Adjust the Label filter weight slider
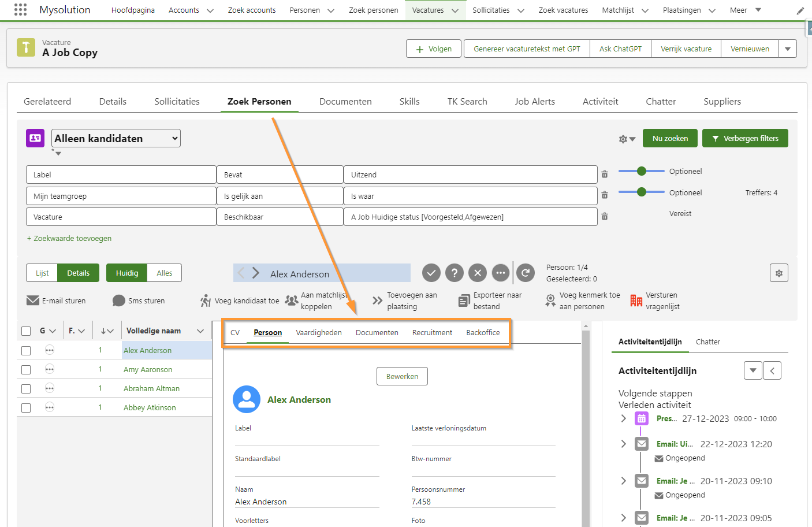 tap(642, 171)
